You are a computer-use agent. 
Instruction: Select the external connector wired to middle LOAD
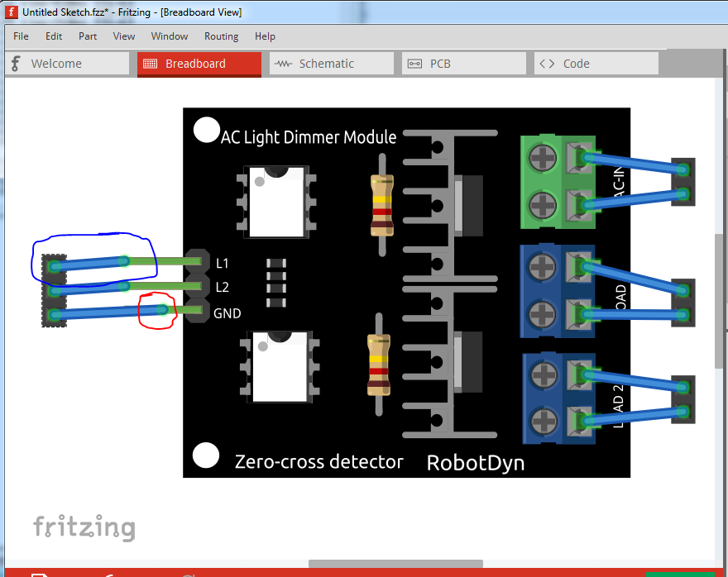pos(683,303)
